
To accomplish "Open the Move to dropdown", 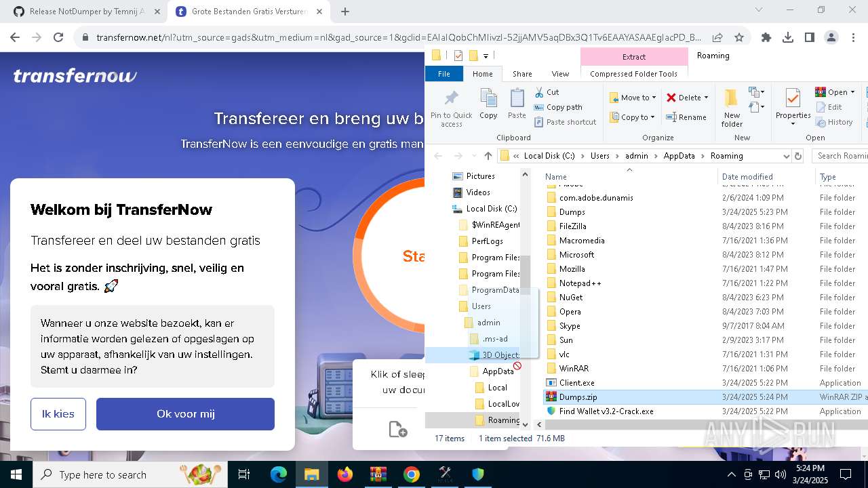I will 632,98.
